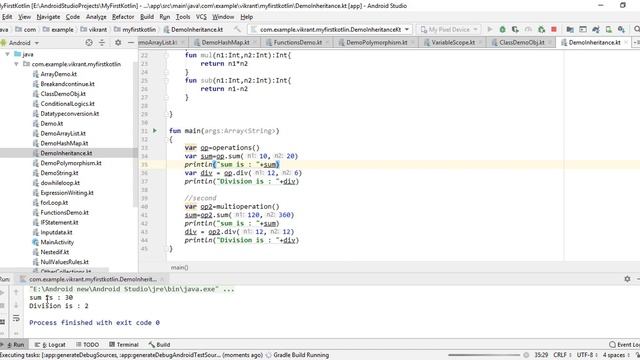The height and width of the screenshot is (360, 640).
Task: Collapse the java folder in project tree
Action: pyautogui.click(x=7, y=54)
